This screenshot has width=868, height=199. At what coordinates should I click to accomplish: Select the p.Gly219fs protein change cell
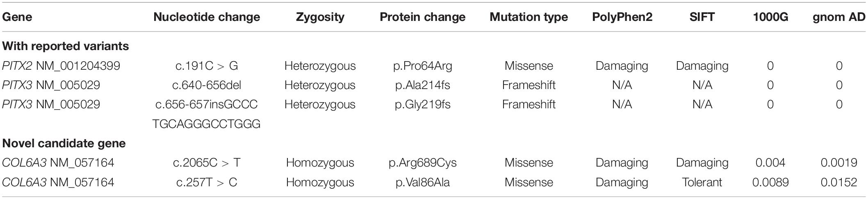(423, 105)
